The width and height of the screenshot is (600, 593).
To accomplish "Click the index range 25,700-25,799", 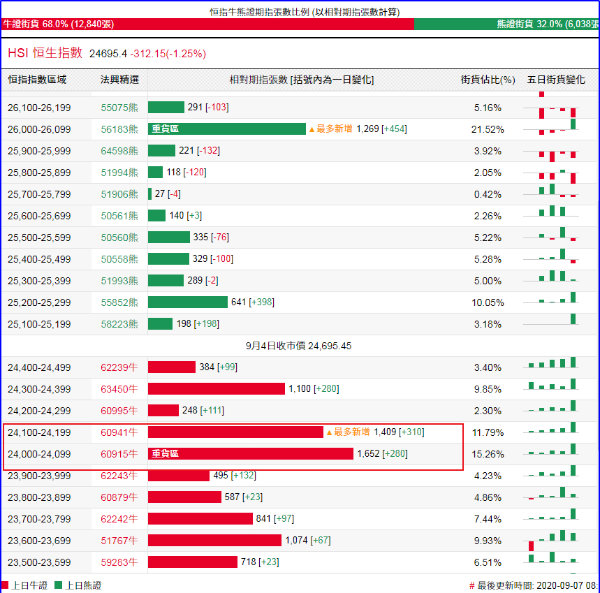I will (x=39, y=194).
